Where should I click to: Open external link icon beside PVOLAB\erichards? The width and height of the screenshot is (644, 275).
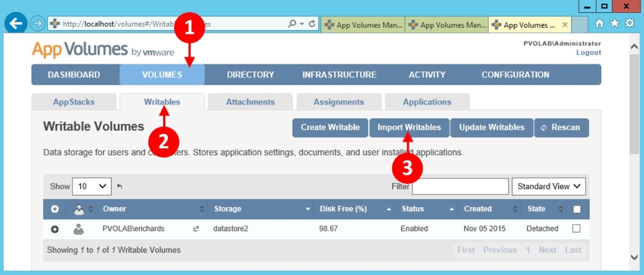coord(196,229)
